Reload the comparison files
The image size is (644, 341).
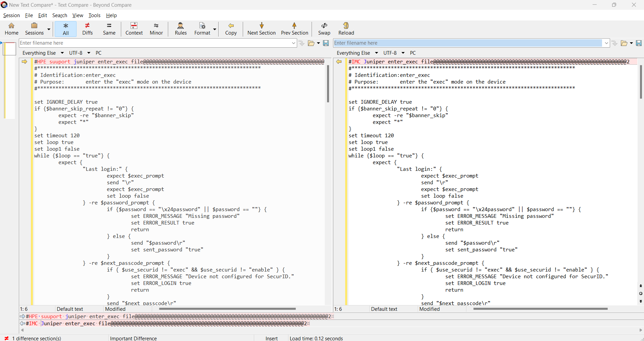346,29
